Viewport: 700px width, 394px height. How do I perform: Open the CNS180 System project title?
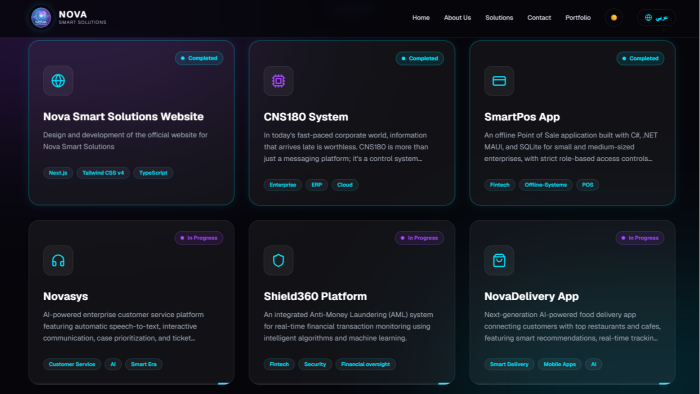pyautogui.click(x=306, y=117)
